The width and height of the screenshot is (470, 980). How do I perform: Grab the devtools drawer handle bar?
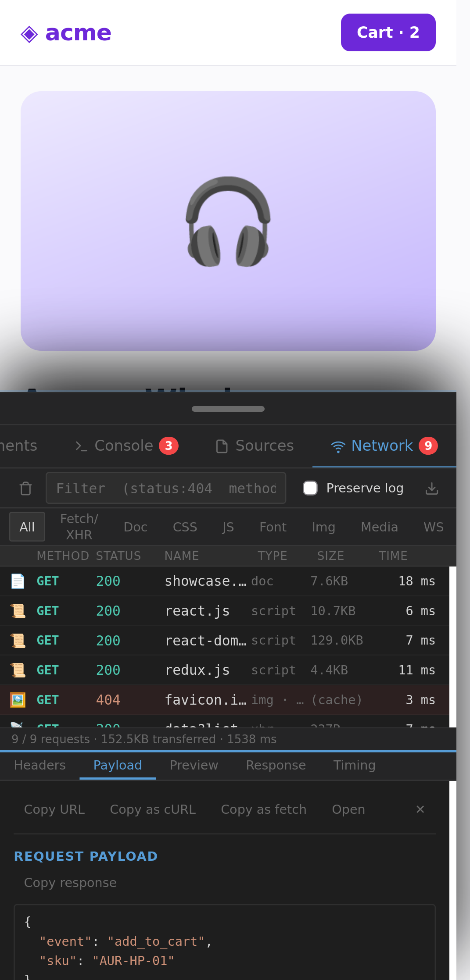coord(228,409)
